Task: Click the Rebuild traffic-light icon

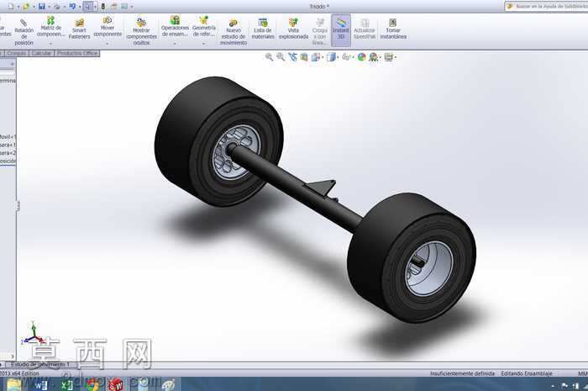Action: pos(103,7)
